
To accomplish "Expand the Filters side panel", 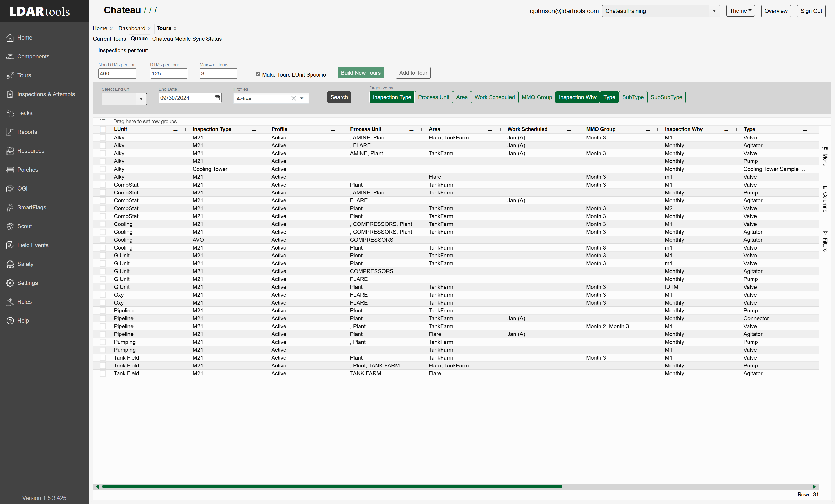I will coord(825,241).
